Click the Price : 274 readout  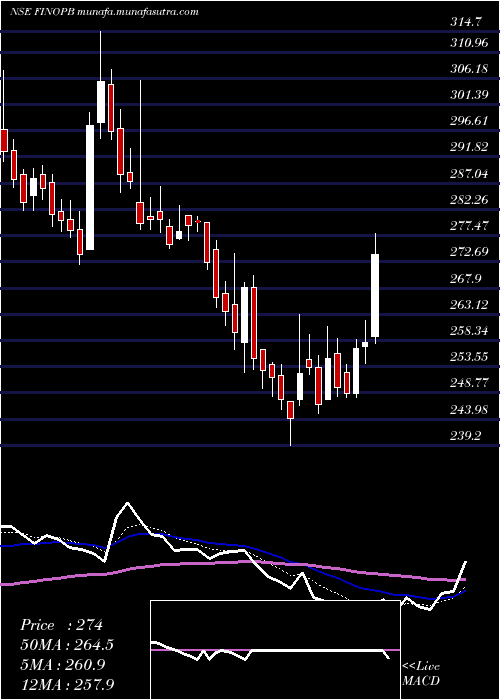tap(62, 625)
